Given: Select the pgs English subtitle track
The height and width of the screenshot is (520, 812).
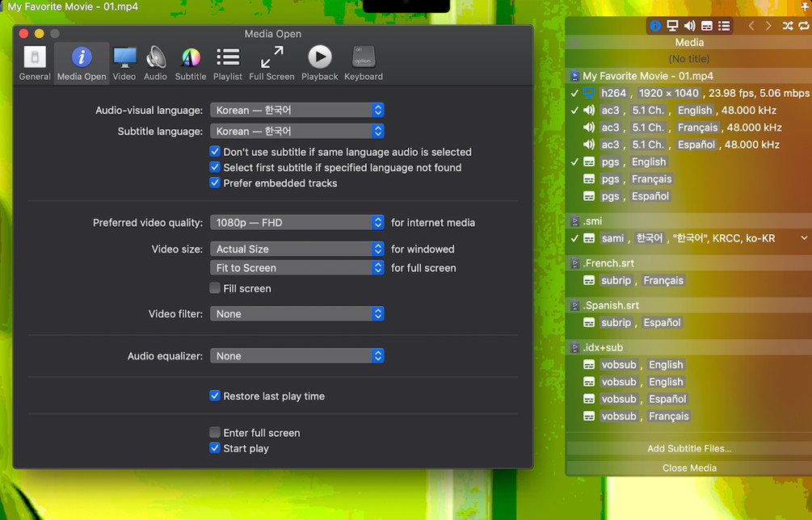Looking at the screenshot, I should [688, 161].
